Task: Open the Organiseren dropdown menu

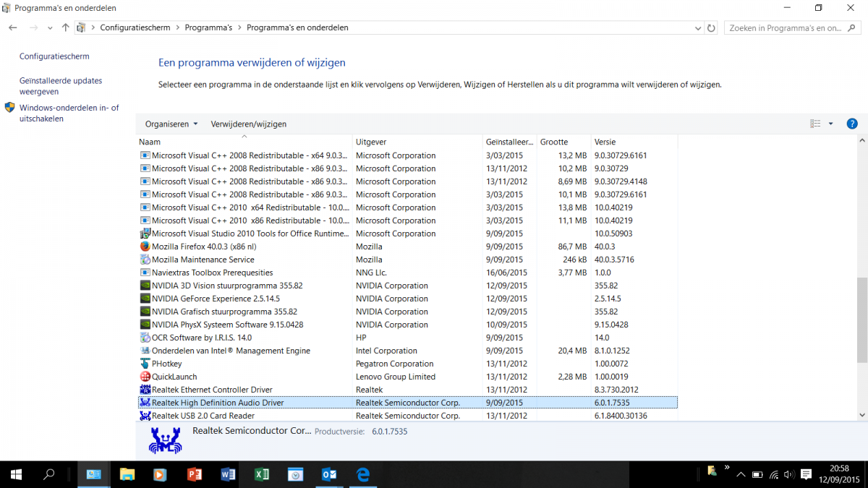Action: [x=171, y=124]
